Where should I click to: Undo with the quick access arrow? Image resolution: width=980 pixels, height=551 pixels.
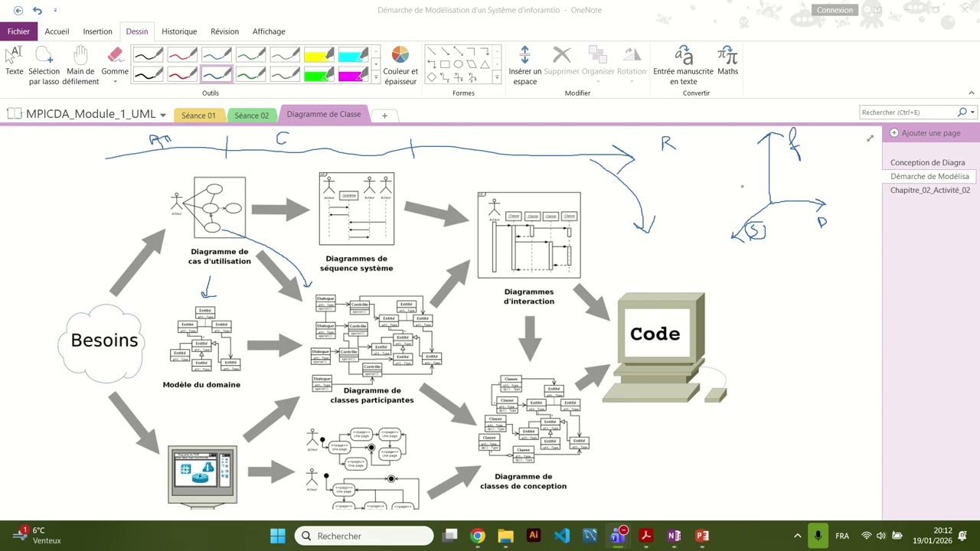click(37, 10)
